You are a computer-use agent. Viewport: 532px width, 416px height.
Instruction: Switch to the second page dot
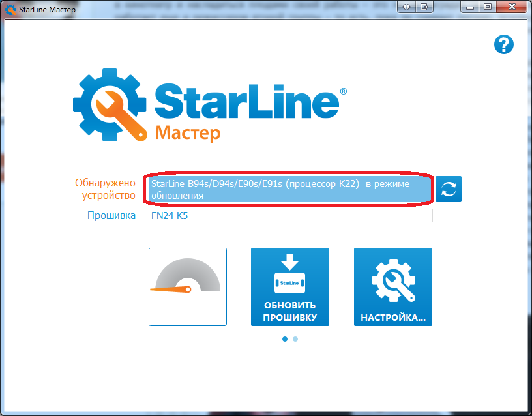pos(295,339)
